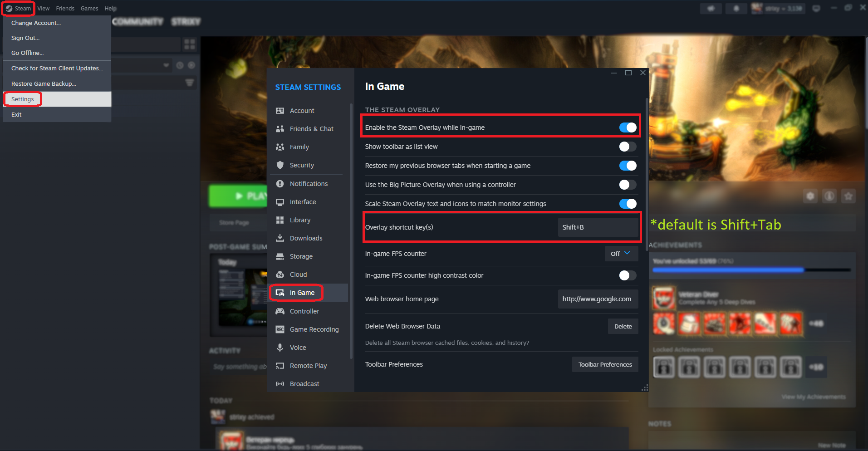Open the Veteran Diver achievement thumbnail
Viewport: 868px width, 451px height.
pyautogui.click(x=664, y=298)
